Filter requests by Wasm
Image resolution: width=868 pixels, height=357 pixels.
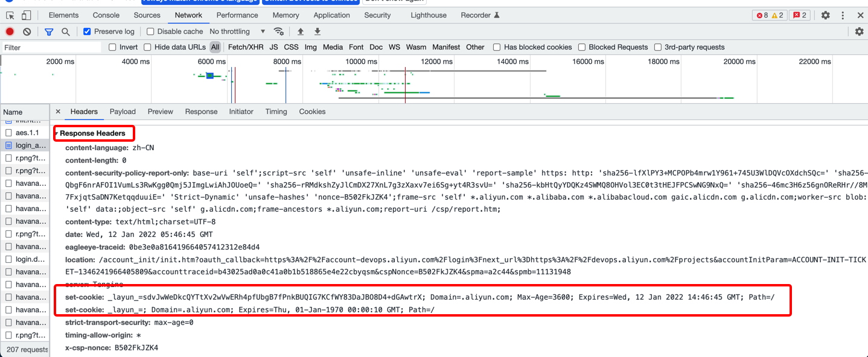(x=416, y=47)
